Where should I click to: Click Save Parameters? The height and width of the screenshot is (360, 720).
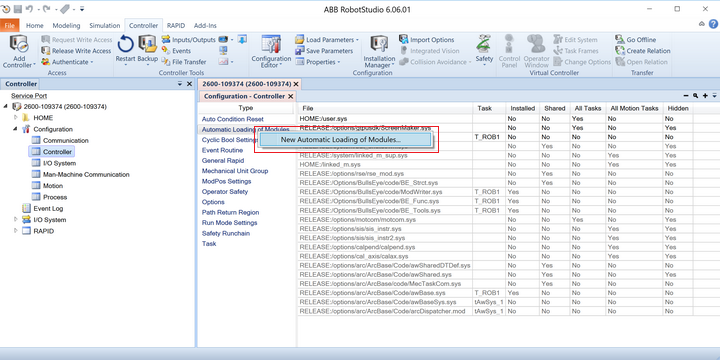point(324,51)
